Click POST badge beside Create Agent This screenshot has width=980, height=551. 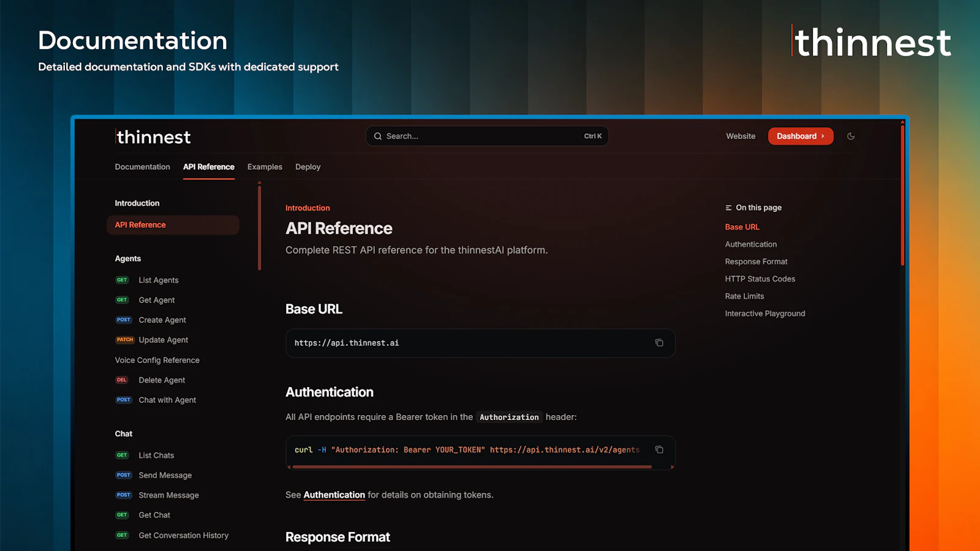pyautogui.click(x=124, y=320)
